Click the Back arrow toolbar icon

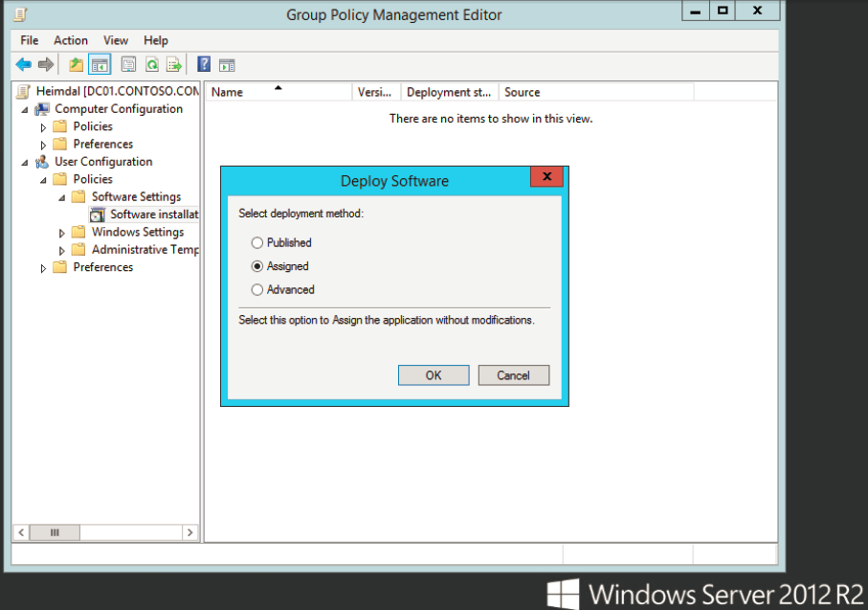tap(23, 65)
